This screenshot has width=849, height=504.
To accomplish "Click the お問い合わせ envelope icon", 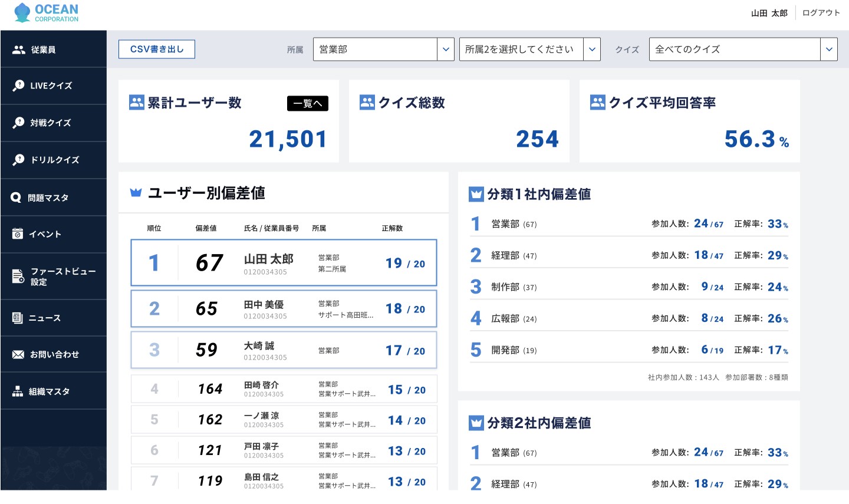I will tap(18, 355).
